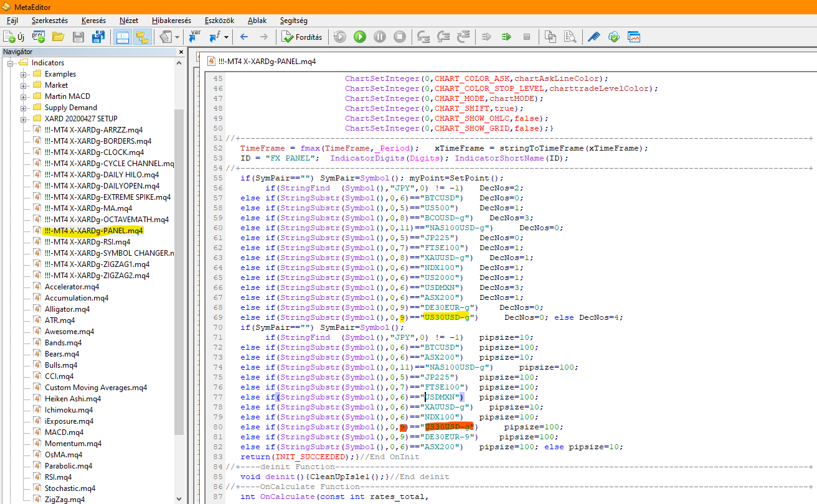This screenshot has width=817, height=504.
Task: Open the cloud protector shield icon
Action: 614,37
